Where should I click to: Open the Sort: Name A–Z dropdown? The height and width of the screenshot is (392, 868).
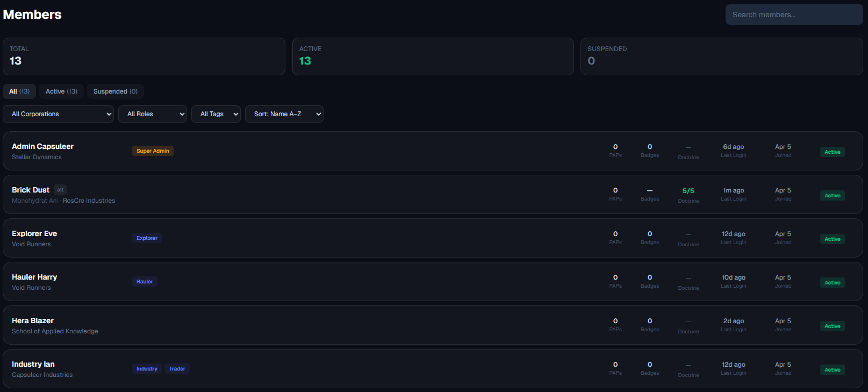click(284, 114)
